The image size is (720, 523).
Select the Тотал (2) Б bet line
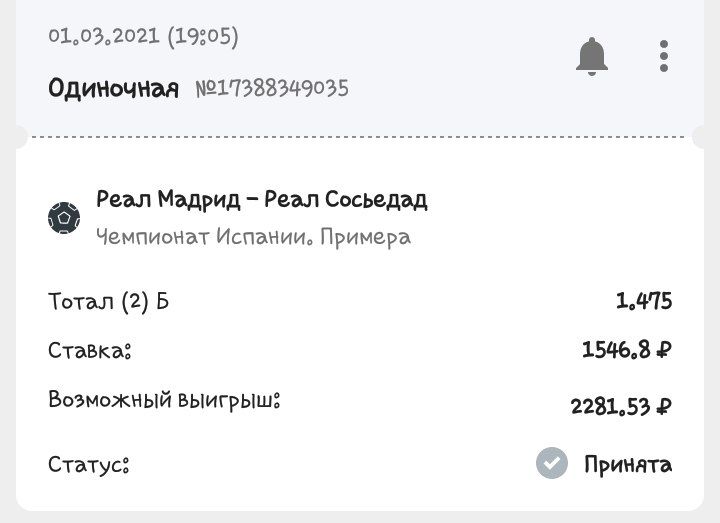point(109,301)
